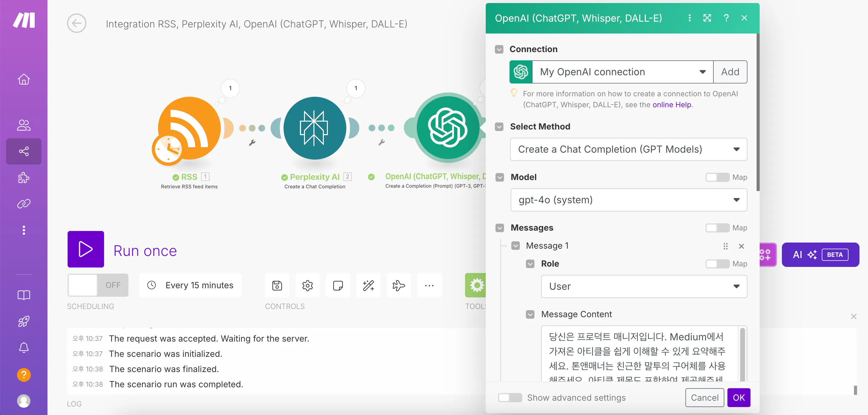Image resolution: width=868 pixels, height=415 pixels.
Task: Click the Explain flow airplane icon
Action: click(399, 286)
